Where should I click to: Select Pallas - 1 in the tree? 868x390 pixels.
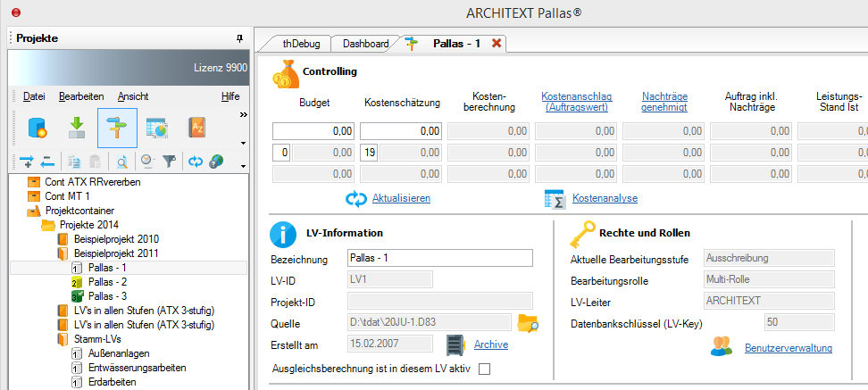(x=108, y=268)
